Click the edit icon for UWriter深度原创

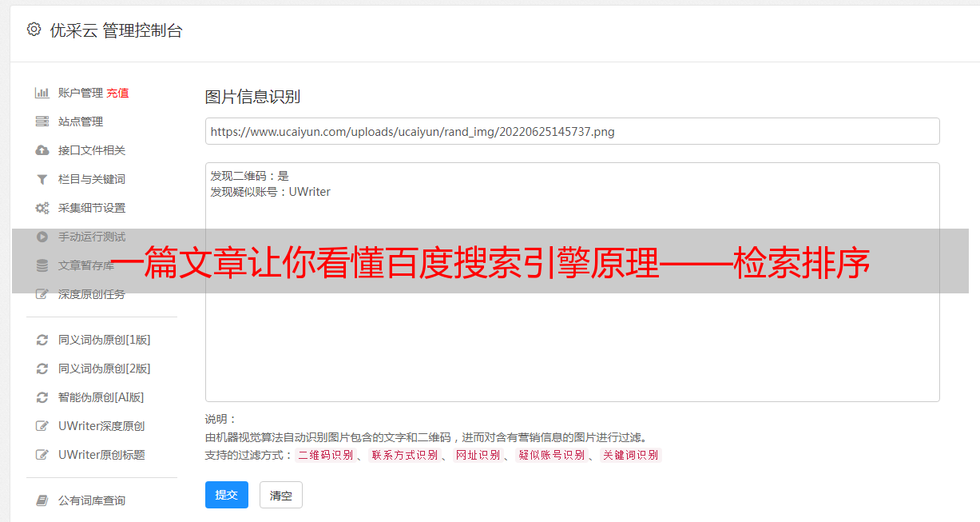coord(42,426)
